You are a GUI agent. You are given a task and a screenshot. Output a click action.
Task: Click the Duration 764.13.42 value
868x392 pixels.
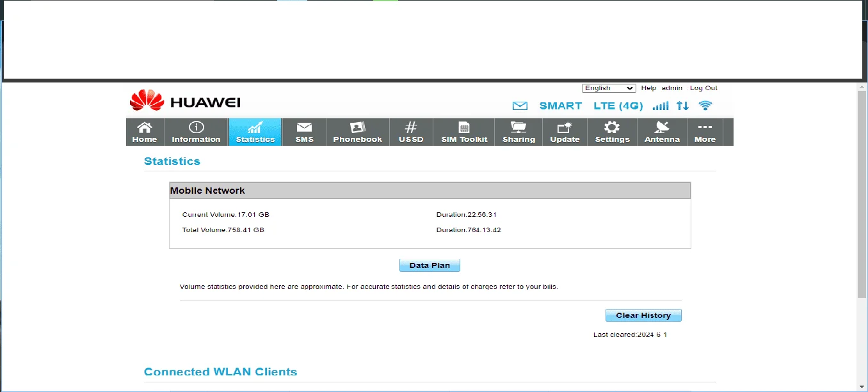469,230
